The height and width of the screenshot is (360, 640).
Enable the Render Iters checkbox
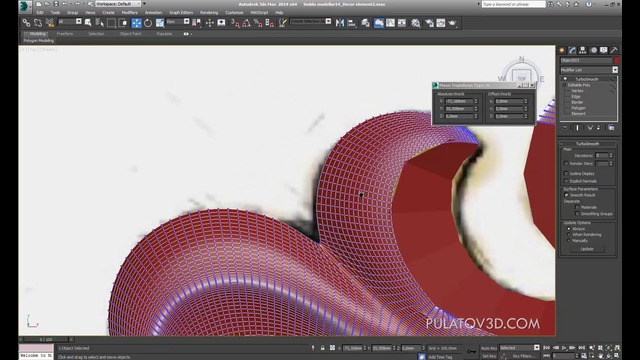566,164
